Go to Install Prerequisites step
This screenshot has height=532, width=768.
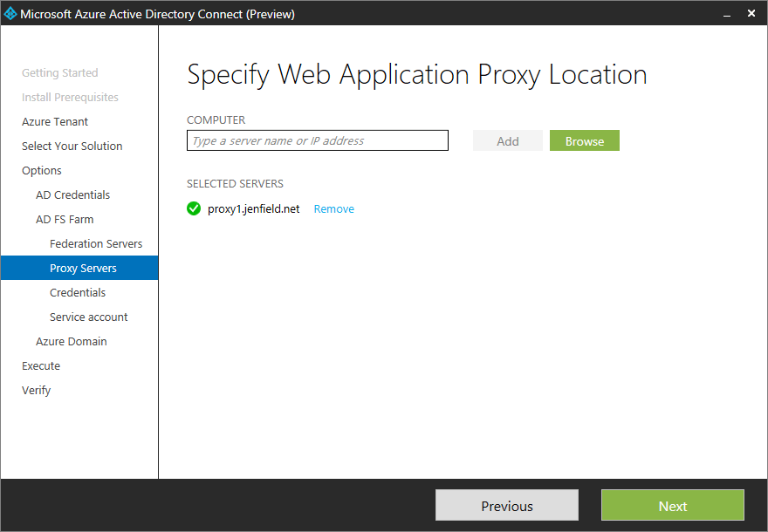click(x=70, y=98)
